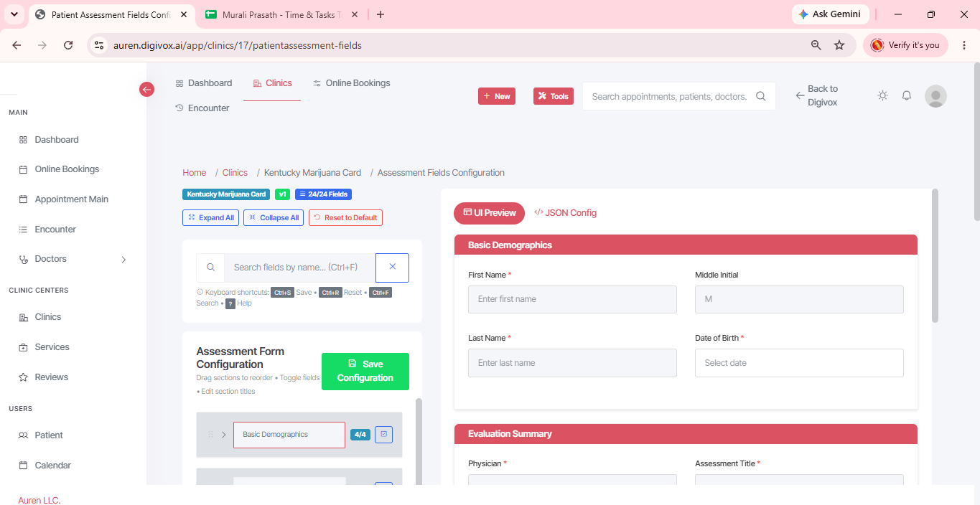Click the magnifier in the appointments search bar
This screenshot has height=505, width=980.
click(x=761, y=96)
